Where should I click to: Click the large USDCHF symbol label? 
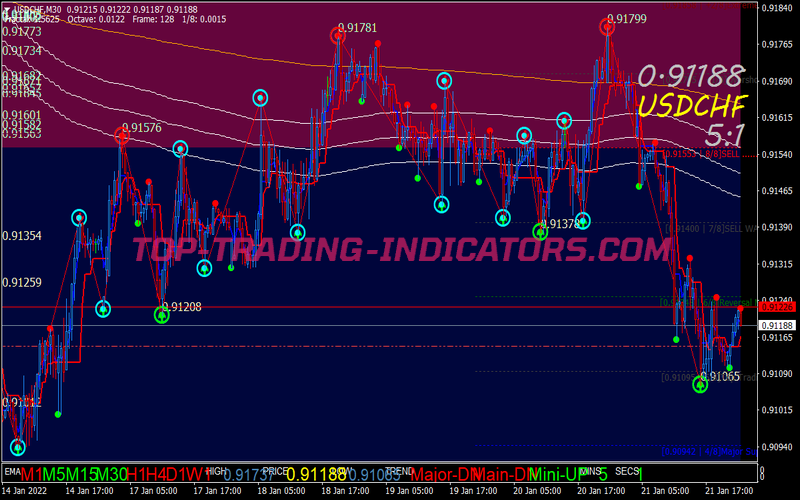tap(692, 106)
